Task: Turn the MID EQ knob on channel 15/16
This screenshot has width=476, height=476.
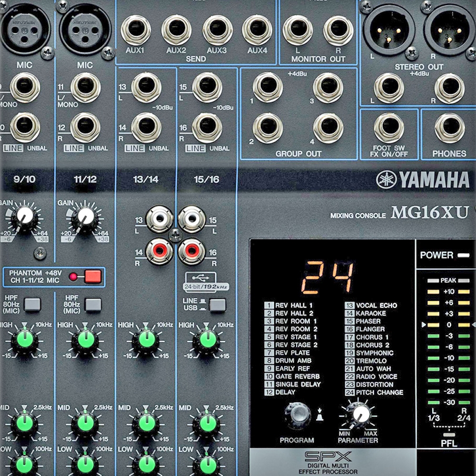Action: tap(208, 423)
